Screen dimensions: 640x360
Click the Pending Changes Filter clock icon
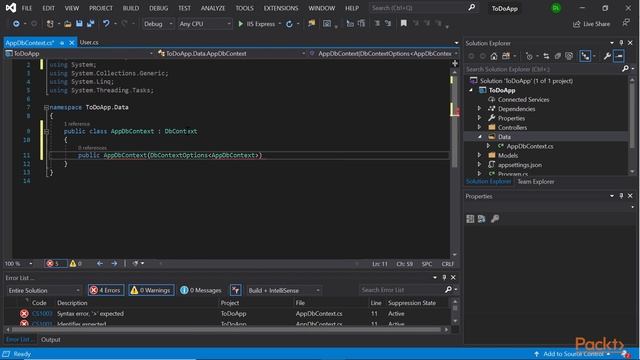pyautogui.click(x=529, y=56)
